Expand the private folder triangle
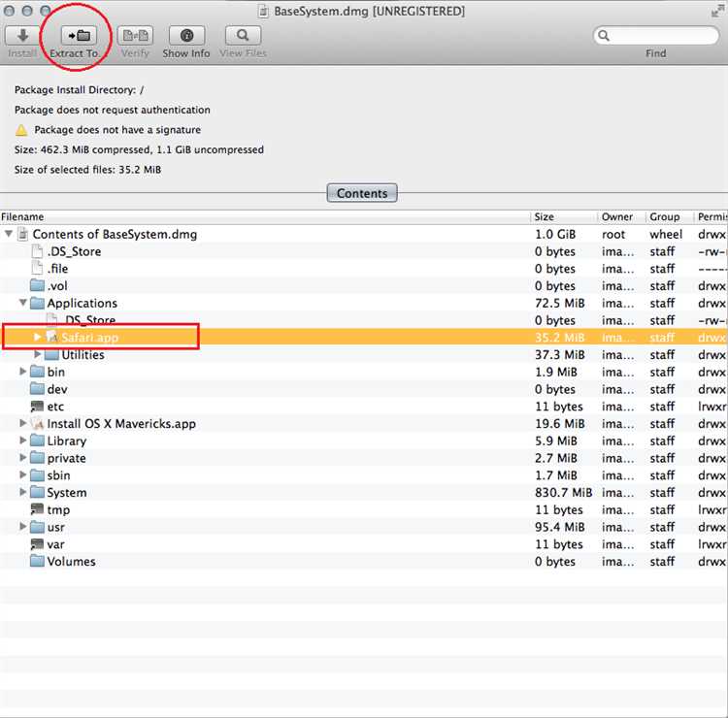728x718 pixels. [x=22, y=458]
